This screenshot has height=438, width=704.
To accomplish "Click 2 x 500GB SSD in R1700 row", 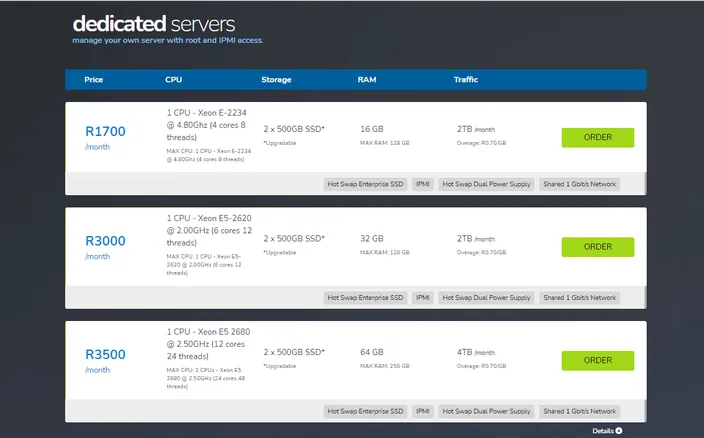I will click(294, 129).
